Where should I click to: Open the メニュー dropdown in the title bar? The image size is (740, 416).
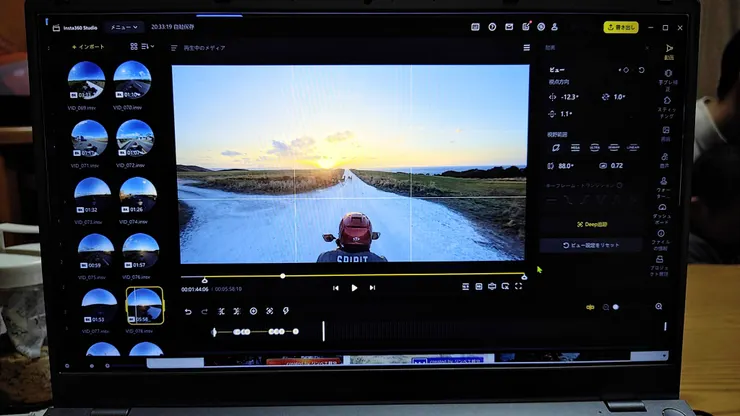tap(124, 27)
